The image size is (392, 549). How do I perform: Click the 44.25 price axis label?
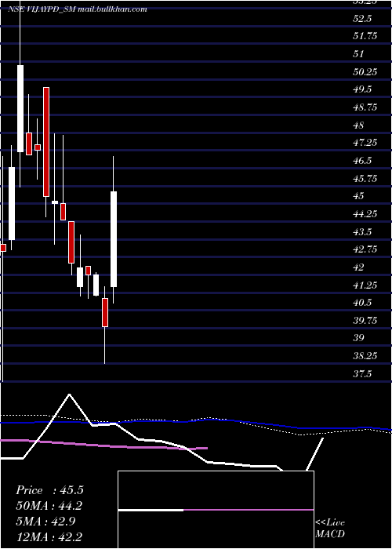pyautogui.click(x=365, y=214)
